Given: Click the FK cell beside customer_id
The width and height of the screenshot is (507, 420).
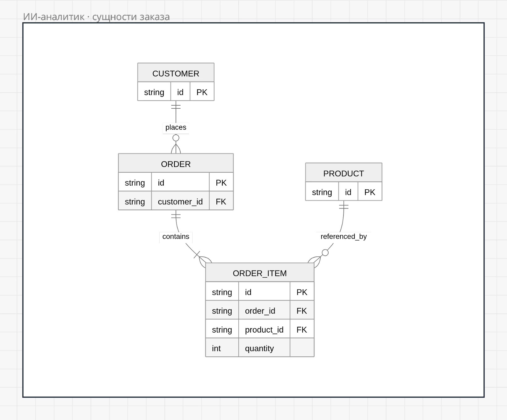Looking at the screenshot, I should click(x=221, y=201).
